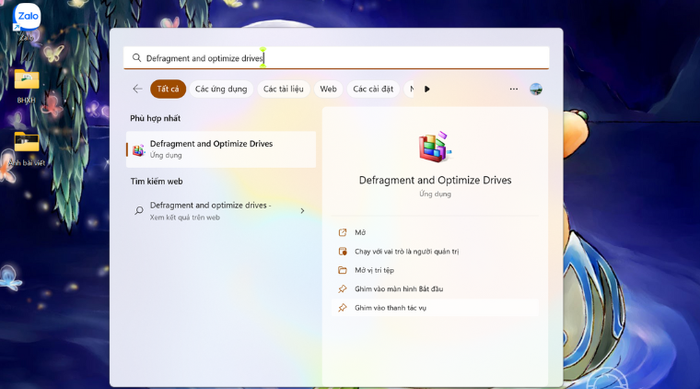Show more filter tabs with play arrow
The width and height of the screenshot is (700, 389).
pos(427,89)
